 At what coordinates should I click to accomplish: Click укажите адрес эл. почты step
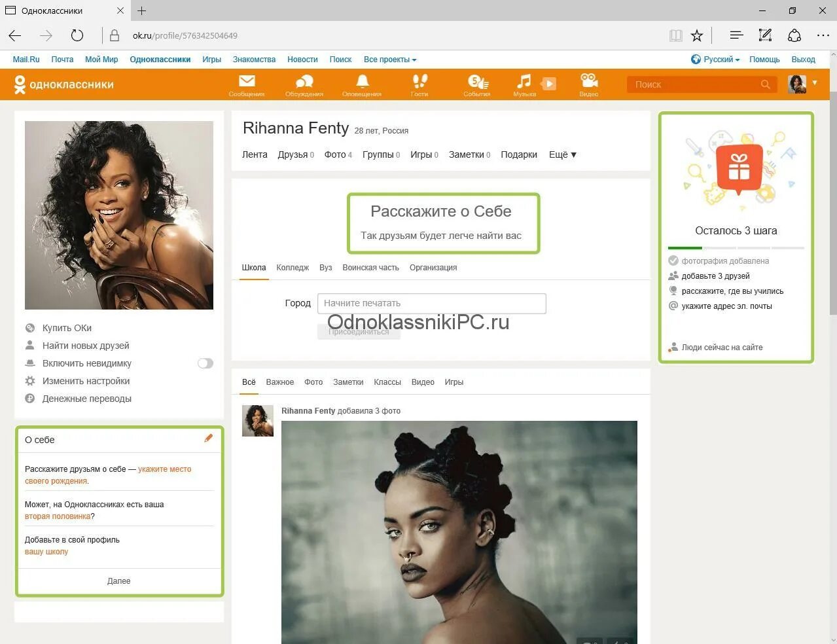(727, 306)
